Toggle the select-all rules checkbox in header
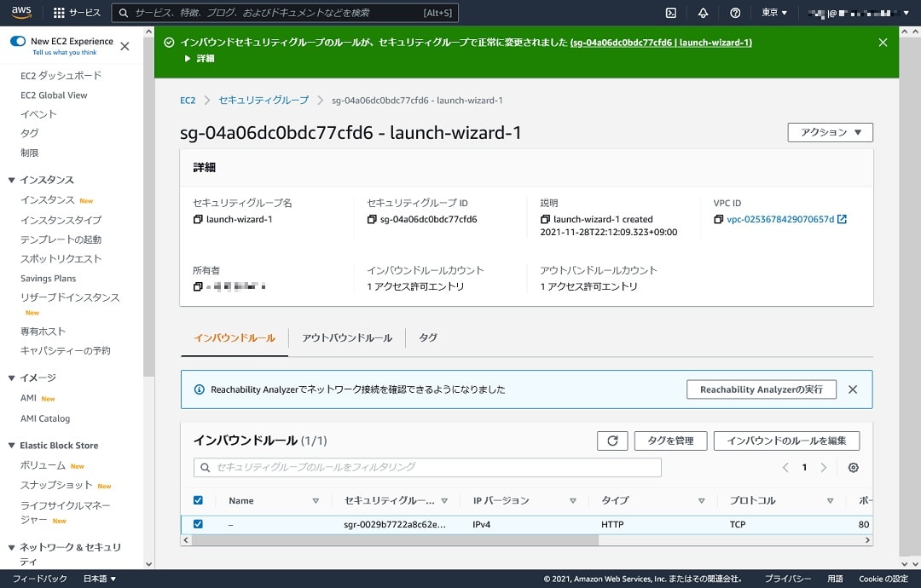Image resolution: width=921 pixels, height=588 pixels. tap(198, 500)
